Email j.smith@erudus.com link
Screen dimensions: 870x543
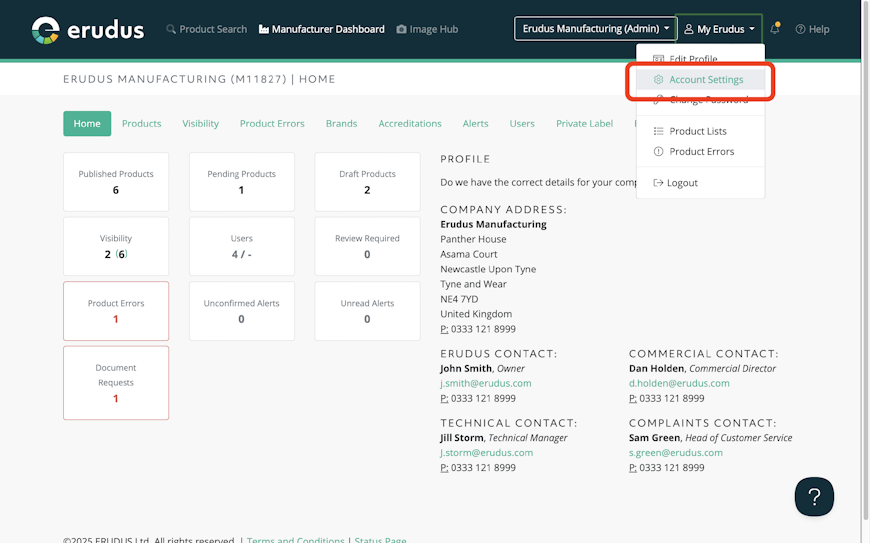click(485, 383)
